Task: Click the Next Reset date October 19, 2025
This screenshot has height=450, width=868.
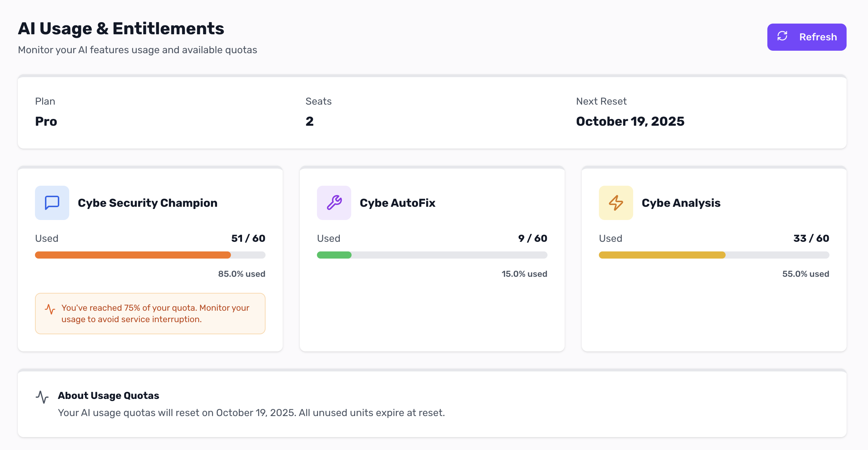Action: click(x=630, y=121)
